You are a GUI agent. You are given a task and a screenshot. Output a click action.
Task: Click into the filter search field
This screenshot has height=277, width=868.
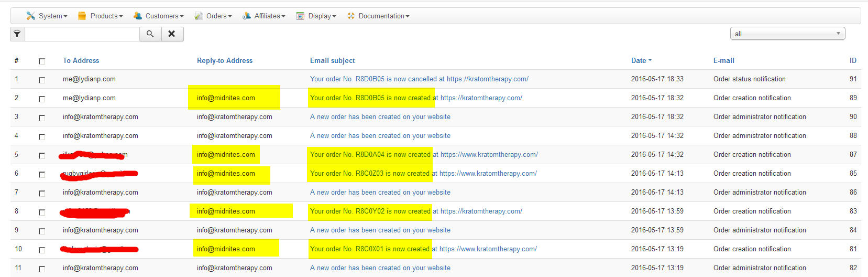[82, 34]
